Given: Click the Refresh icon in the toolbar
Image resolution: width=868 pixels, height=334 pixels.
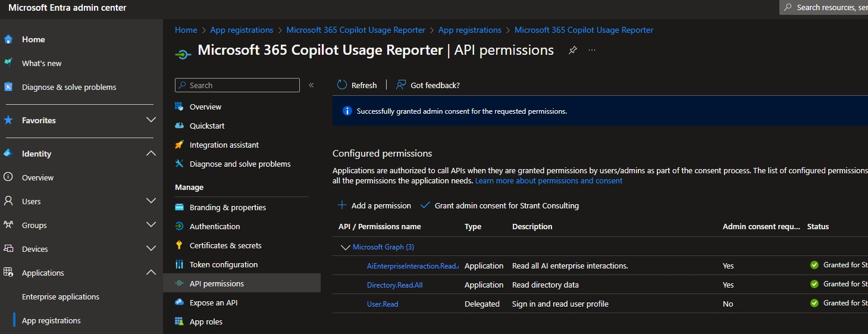Looking at the screenshot, I should tap(342, 85).
